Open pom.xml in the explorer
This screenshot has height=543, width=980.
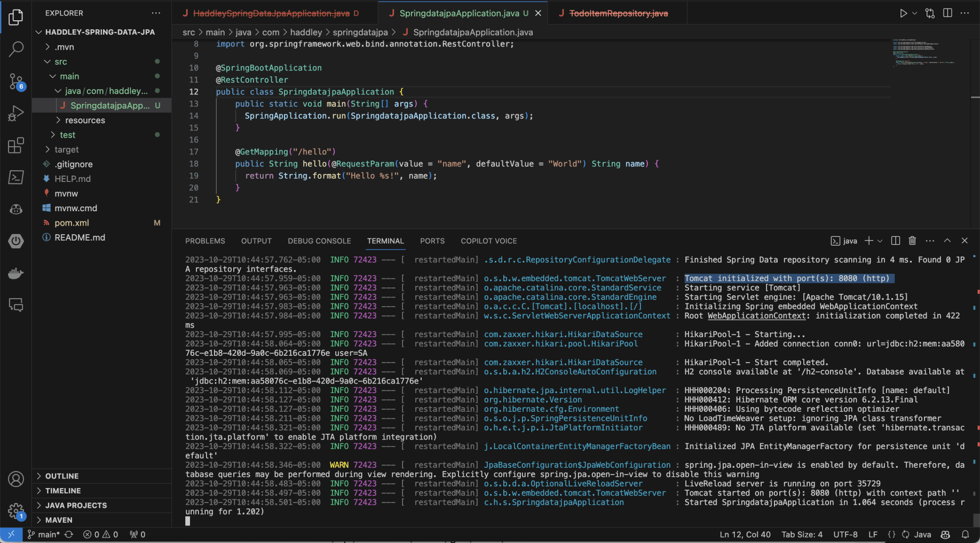72,223
